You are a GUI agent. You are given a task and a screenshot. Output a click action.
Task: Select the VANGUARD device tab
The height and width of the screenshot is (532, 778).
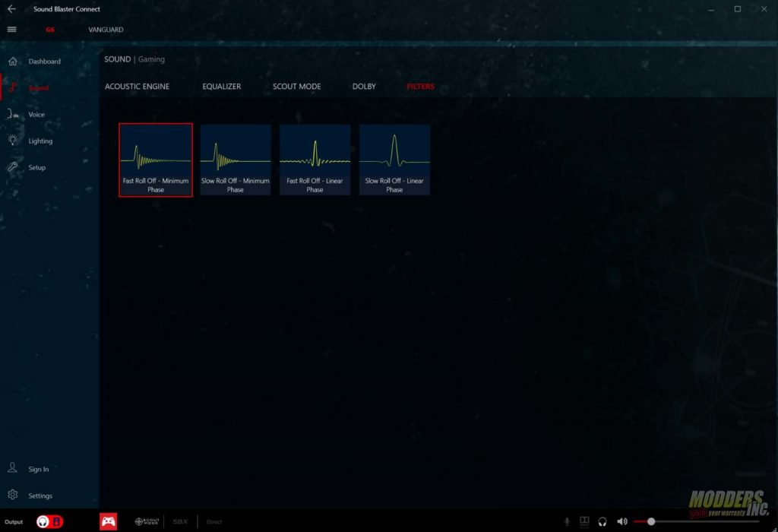pyautogui.click(x=106, y=30)
